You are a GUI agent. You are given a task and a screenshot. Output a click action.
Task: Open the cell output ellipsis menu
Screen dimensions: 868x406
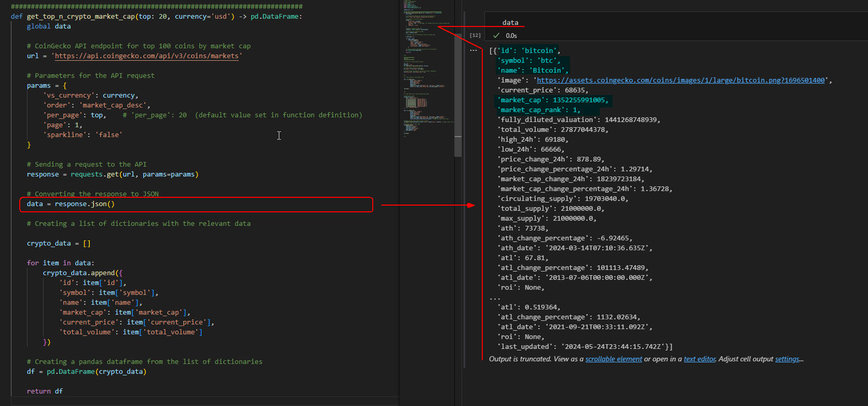[x=473, y=51]
